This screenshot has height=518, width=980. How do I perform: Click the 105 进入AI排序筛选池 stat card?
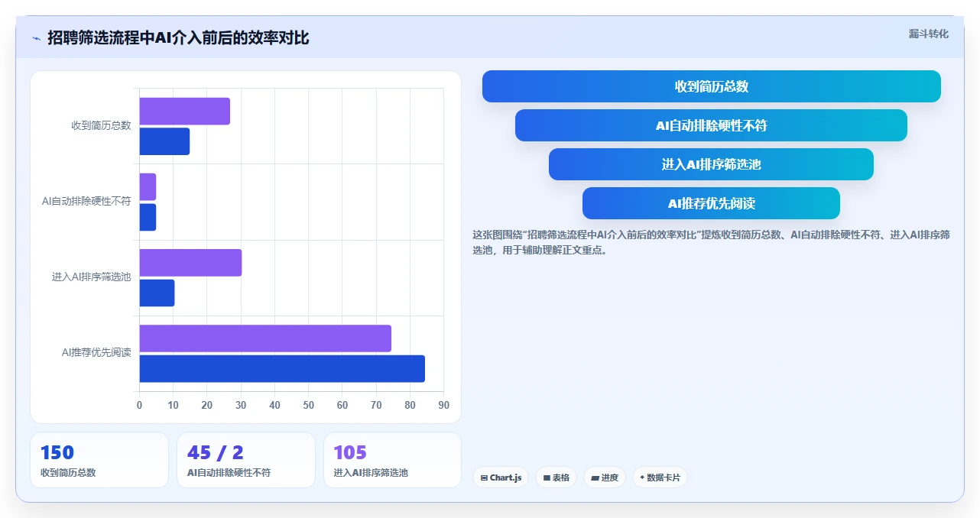pyautogui.click(x=393, y=460)
